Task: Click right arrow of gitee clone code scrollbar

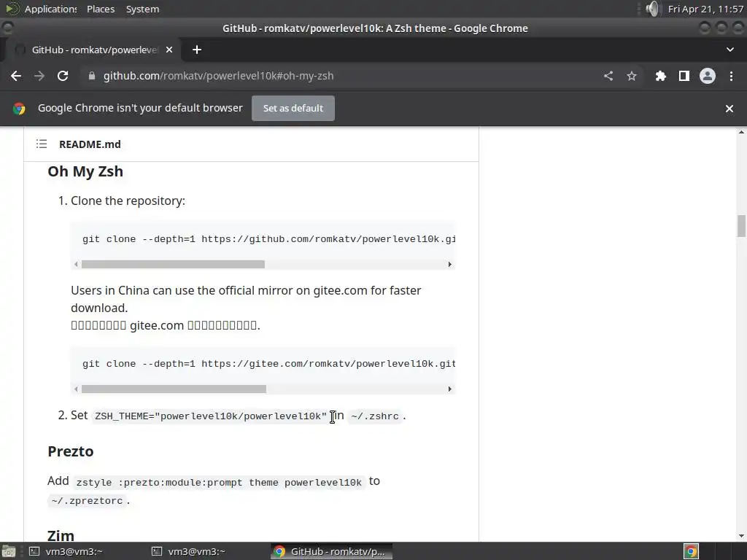Action: tap(449, 389)
